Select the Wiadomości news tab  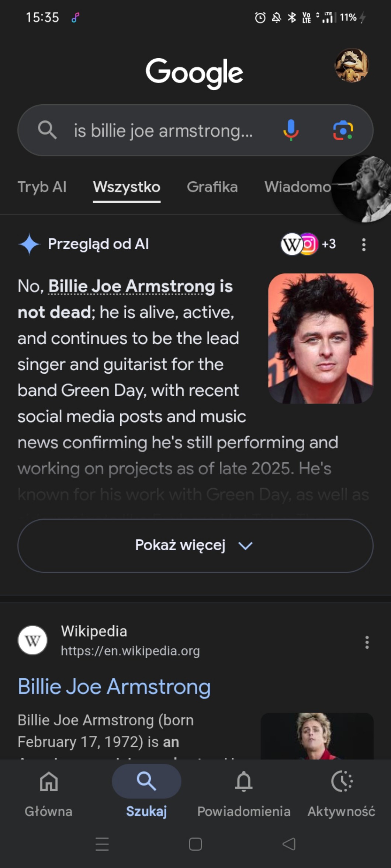297,187
